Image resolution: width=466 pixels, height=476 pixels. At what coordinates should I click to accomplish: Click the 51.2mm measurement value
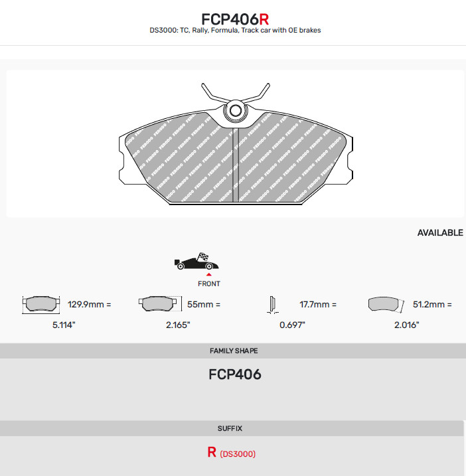click(x=432, y=304)
